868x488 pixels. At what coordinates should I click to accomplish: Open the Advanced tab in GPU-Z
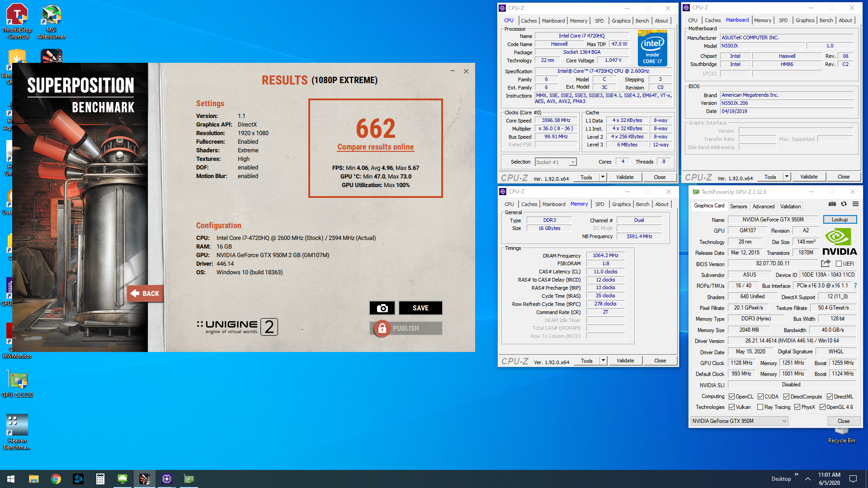(x=763, y=206)
